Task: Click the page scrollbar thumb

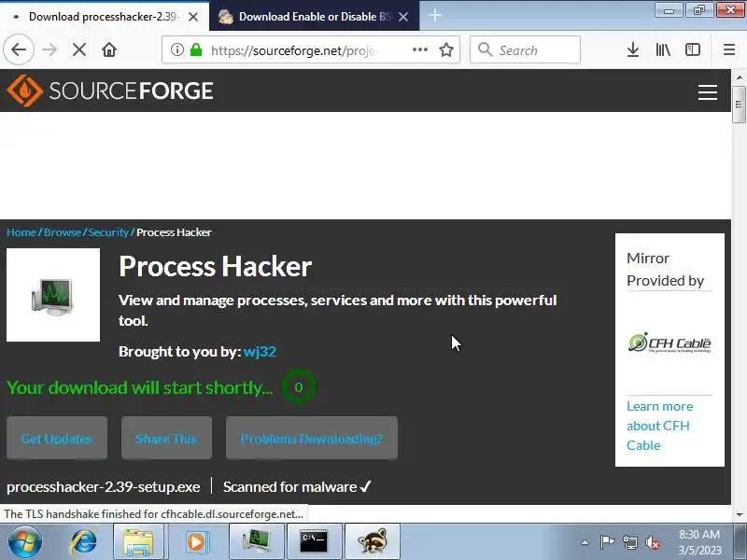Action: 739,105
